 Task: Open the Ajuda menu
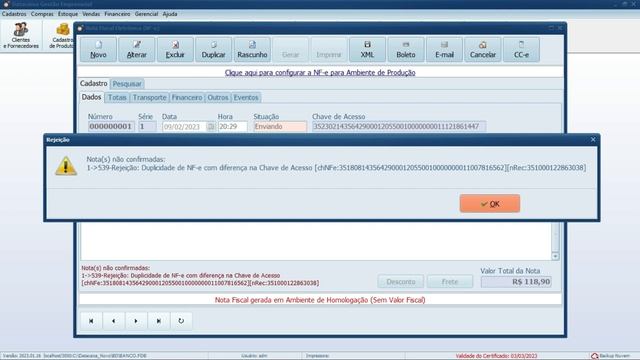pos(170,14)
